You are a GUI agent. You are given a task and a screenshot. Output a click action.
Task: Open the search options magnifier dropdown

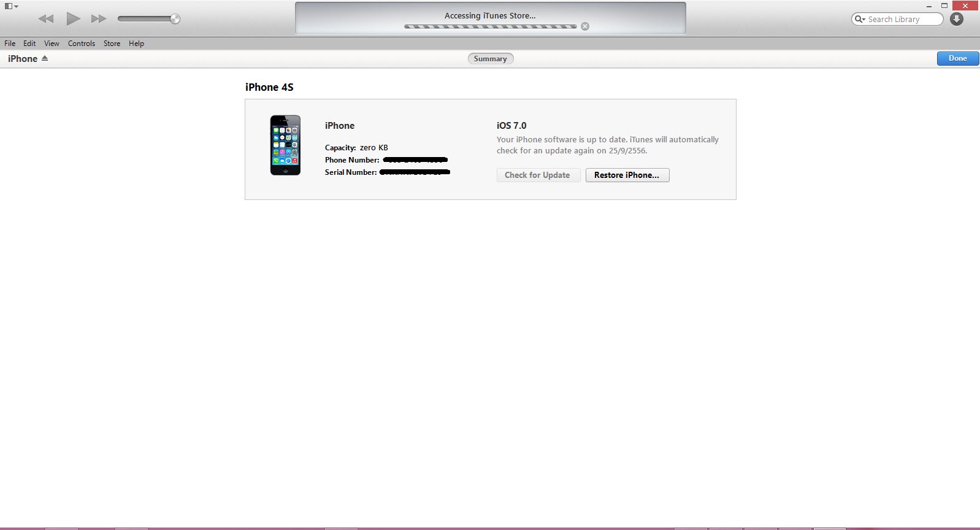click(860, 19)
